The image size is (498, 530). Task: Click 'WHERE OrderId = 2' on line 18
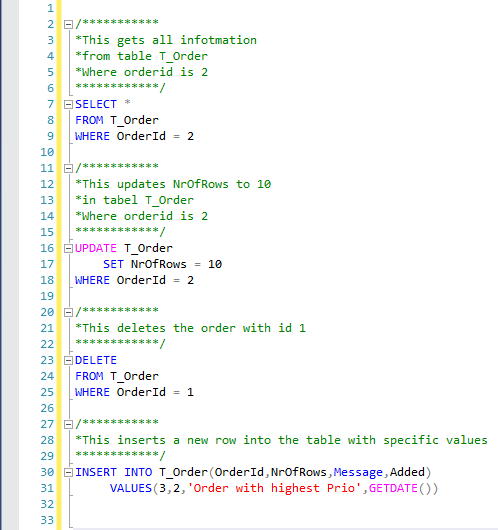(134, 280)
